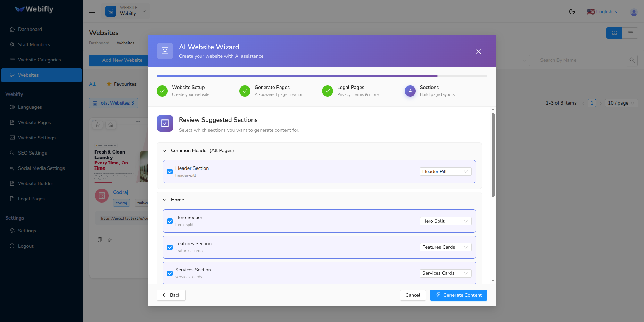The image size is (644, 322).
Task: Click the search magnifier icon
Action: click(632, 60)
